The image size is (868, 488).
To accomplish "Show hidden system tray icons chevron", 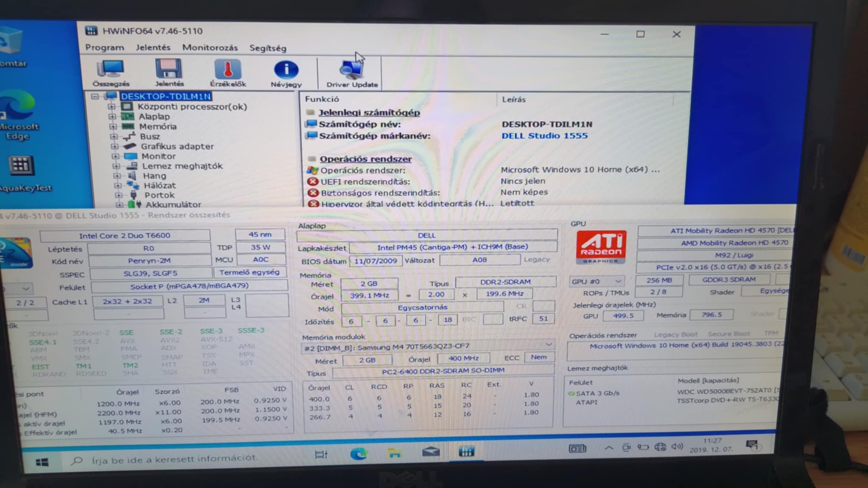I will click(x=608, y=448).
